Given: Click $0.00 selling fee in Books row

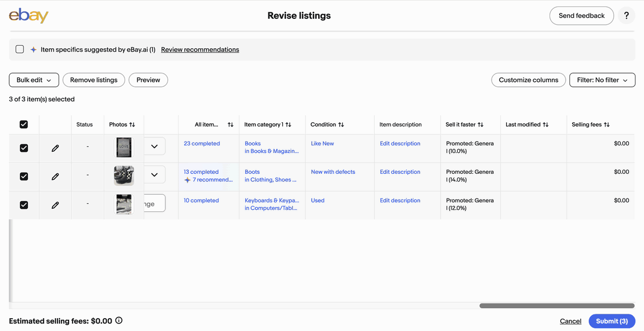Looking at the screenshot, I should [621, 143].
